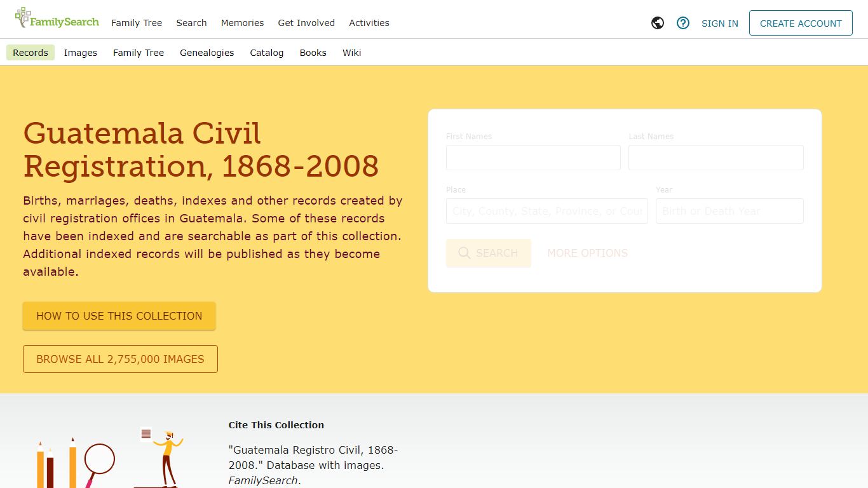Switch to the Wiki tab
This screenshot has height=488, width=868.
pos(352,53)
